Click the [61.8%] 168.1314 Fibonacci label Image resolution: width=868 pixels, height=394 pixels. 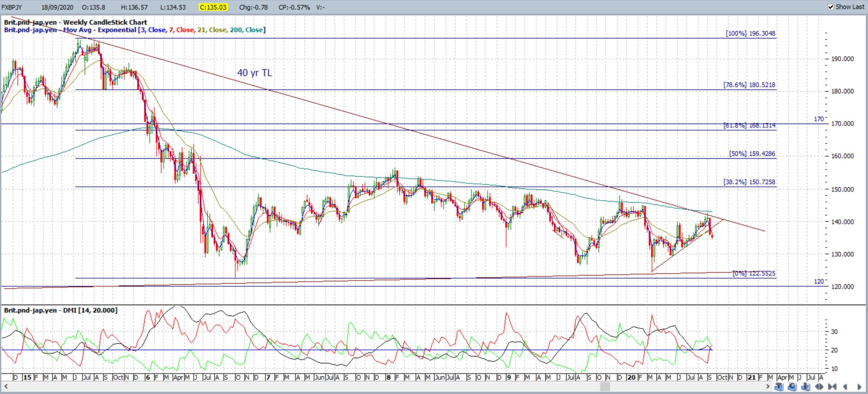click(749, 125)
